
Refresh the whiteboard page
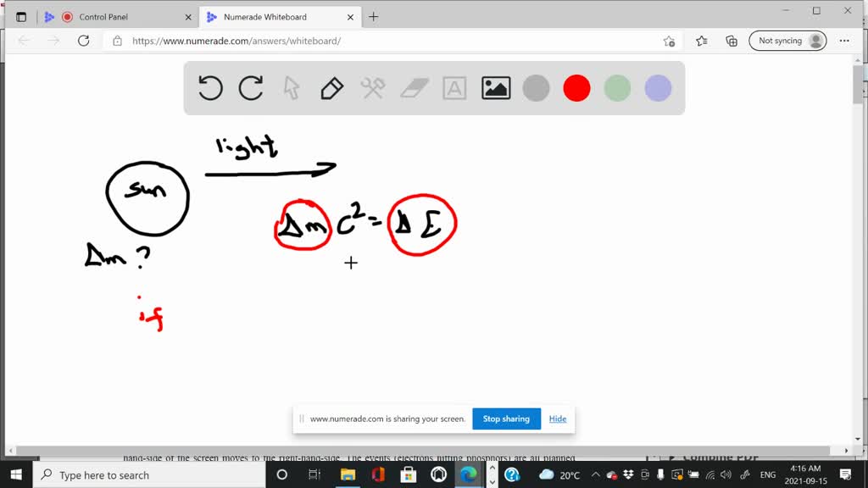[x=84, y=41]
